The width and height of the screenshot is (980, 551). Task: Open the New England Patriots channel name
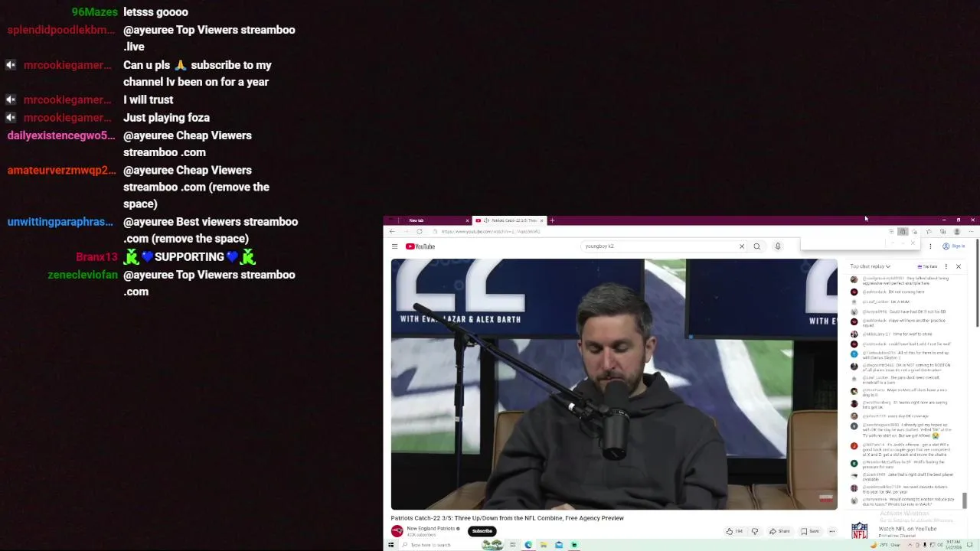click(431, 528)
